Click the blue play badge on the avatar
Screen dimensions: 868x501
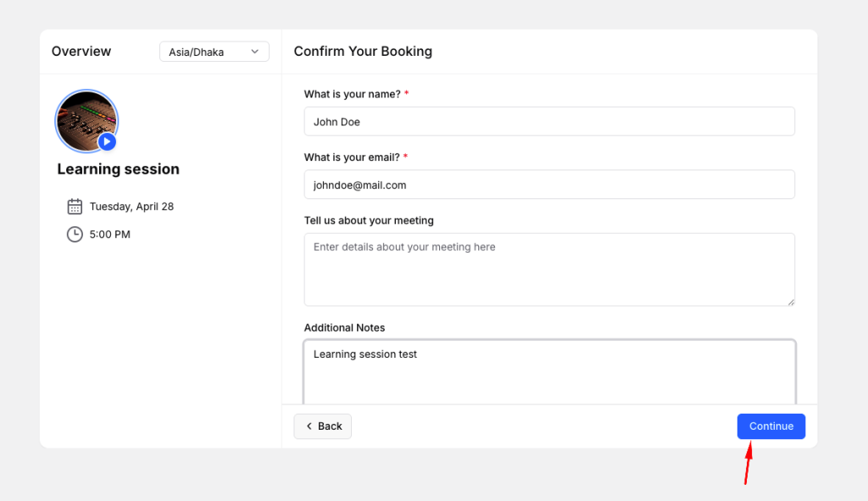[107, 142]
